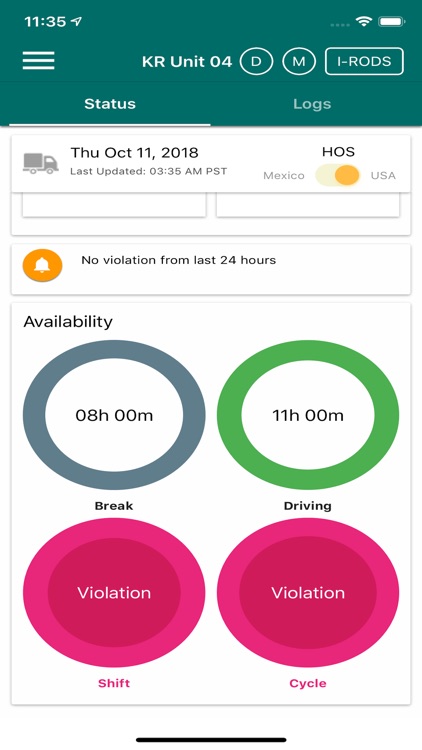Tap the gray truck icon
Screen dimensions: 422x750
(41, 163)
